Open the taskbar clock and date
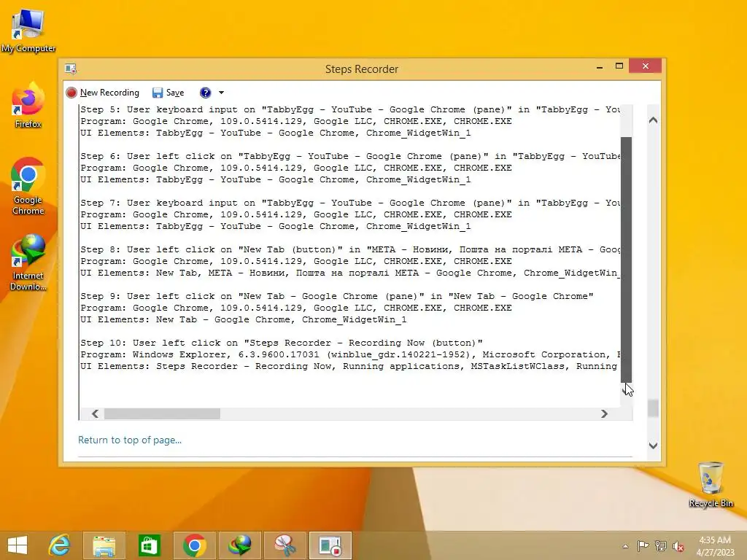The height and width of the screenshot is (560, 747). (x=715, y=546)
